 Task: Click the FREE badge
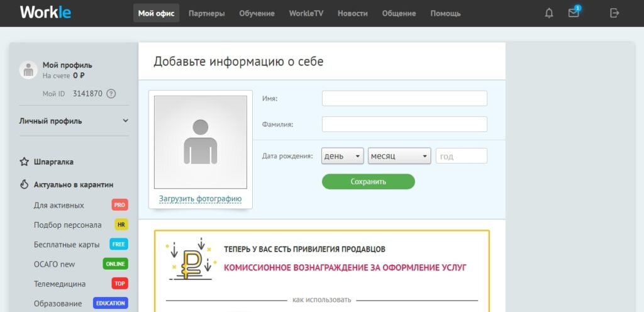(119, 244)
